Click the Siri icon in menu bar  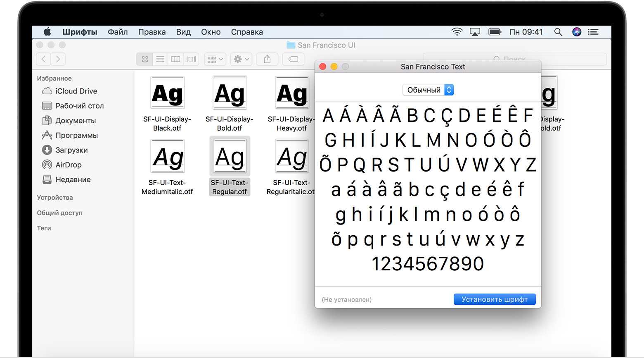point(577,32)
